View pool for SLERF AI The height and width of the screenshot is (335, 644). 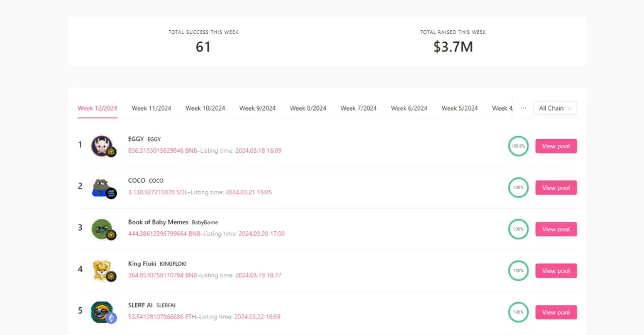tap(556, 312)
